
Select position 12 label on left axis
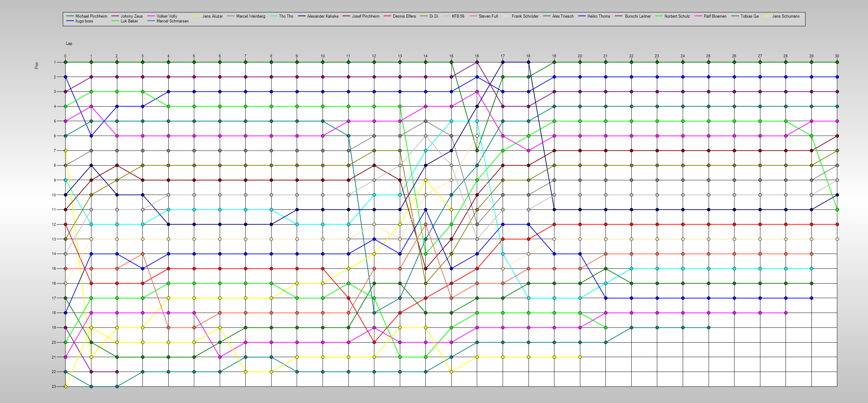pos(54,224)
